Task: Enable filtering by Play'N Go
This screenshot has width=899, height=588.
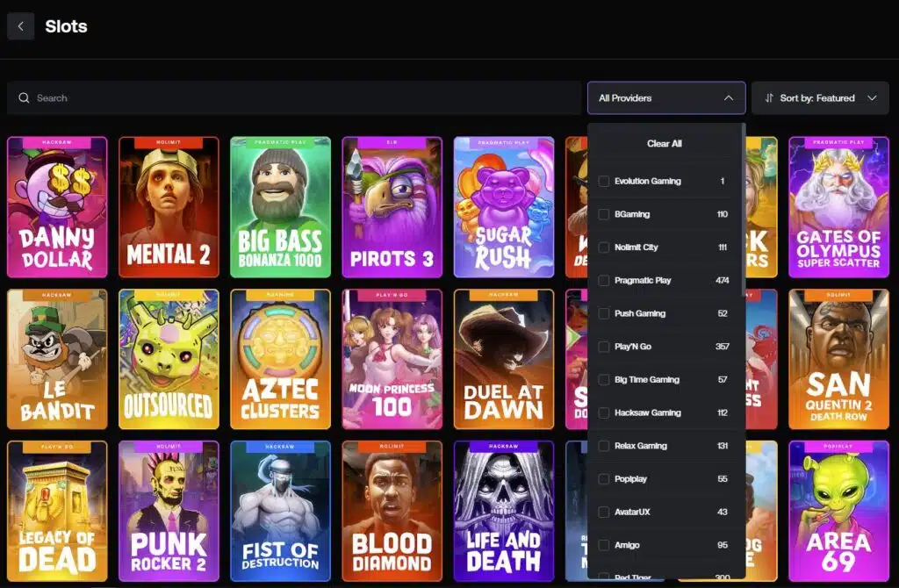Action: 603,347
